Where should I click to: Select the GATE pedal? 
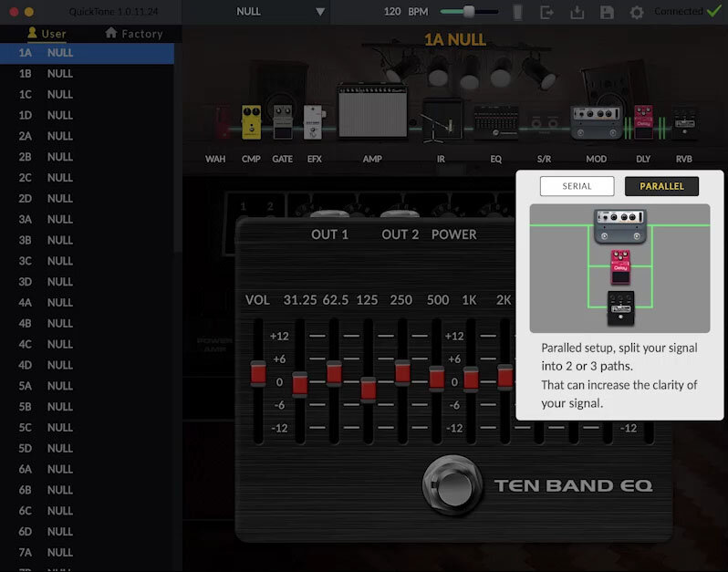(x=283, y=122)
